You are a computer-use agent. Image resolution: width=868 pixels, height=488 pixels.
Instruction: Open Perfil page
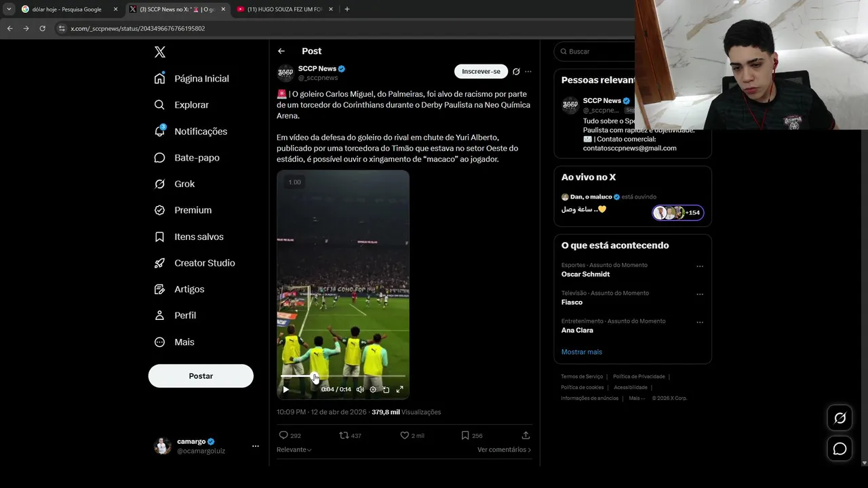click(x=176, y=316)
